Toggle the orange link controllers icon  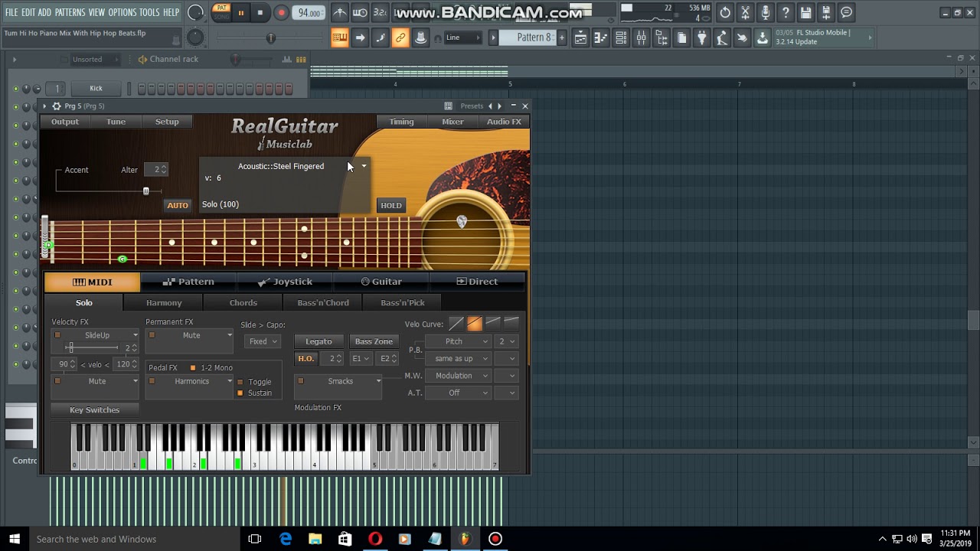click(x=400, y=38)
